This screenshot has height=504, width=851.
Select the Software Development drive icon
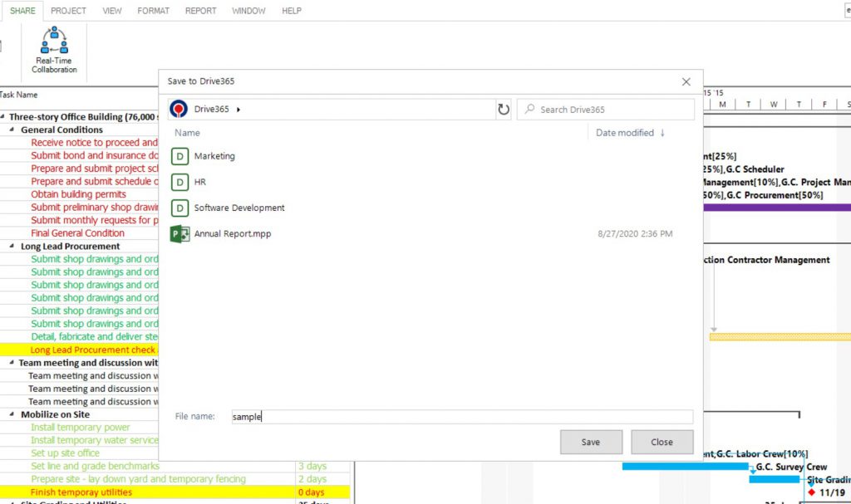tap(180, 208)
